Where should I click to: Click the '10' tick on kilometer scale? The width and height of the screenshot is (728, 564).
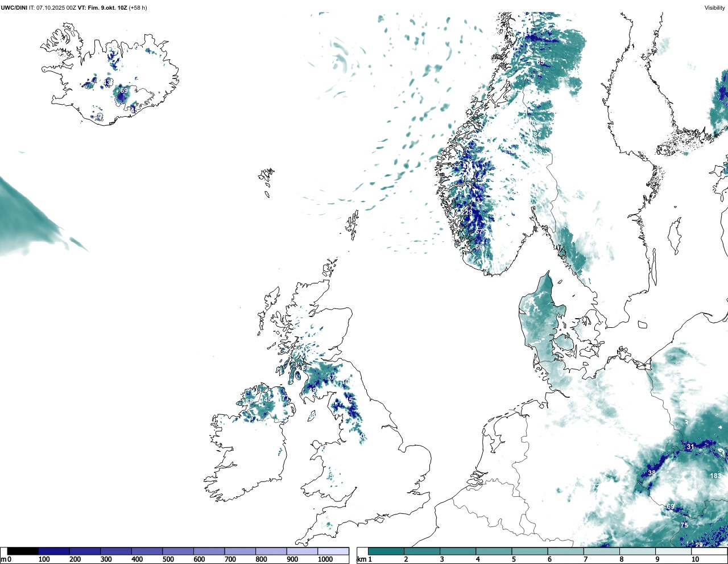(695, 559)
